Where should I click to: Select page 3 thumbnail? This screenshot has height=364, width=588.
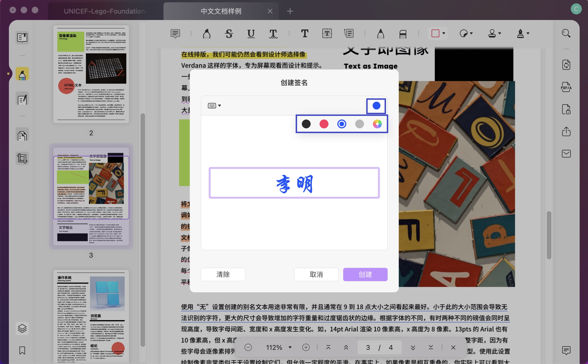coord(91,196)
